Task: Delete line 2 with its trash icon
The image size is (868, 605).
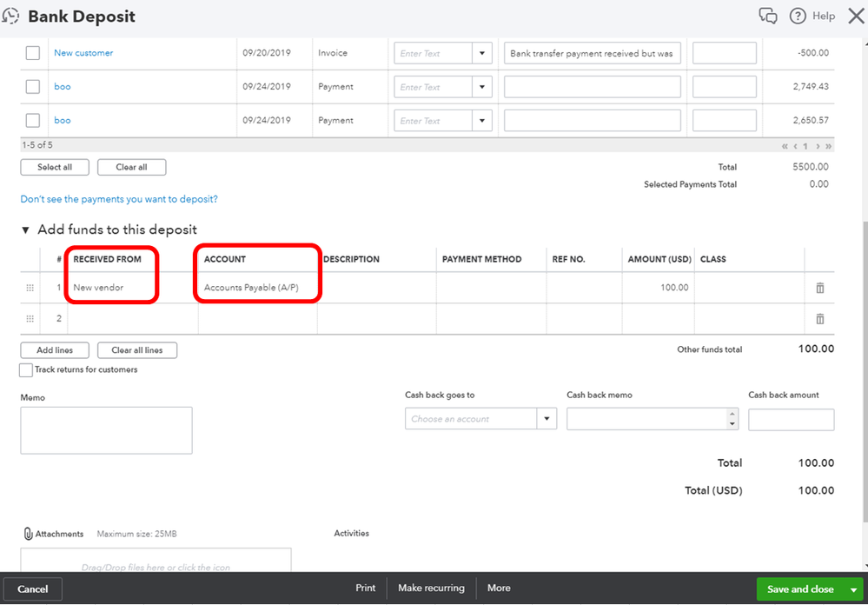Action: coord(820,318)
